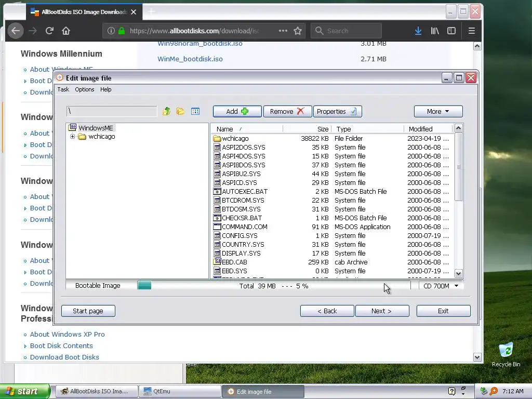The width and height of the screenshot is (532, 399).
Task: Click the Back button in wizard
Action: (x=327, y=311)
